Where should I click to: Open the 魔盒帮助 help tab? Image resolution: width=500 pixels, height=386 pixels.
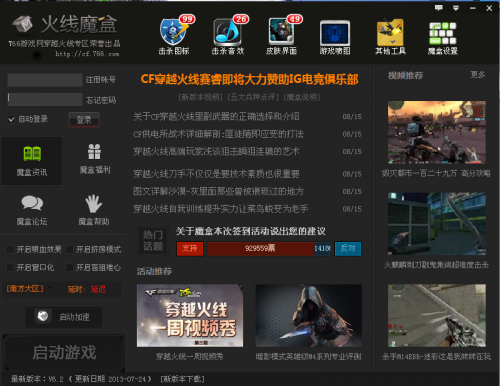(x=94, y=210)
